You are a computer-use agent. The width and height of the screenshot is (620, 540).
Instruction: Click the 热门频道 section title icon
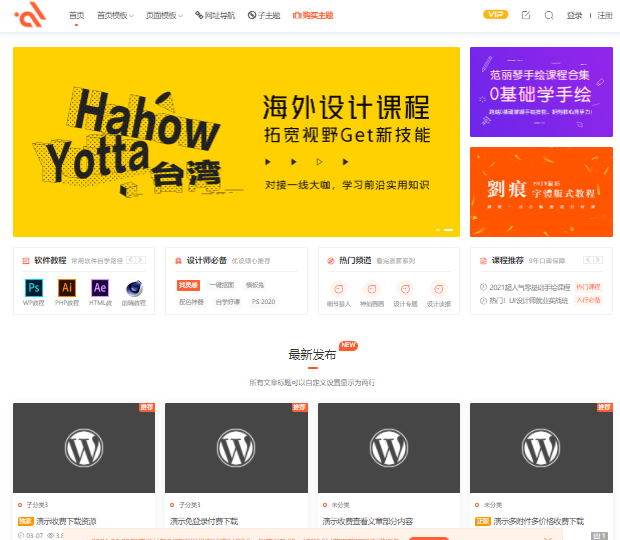[x=331, y=261]
